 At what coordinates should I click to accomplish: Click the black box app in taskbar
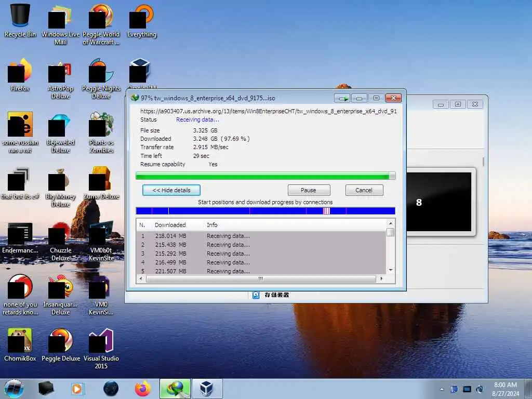click(x=46, y=389)
